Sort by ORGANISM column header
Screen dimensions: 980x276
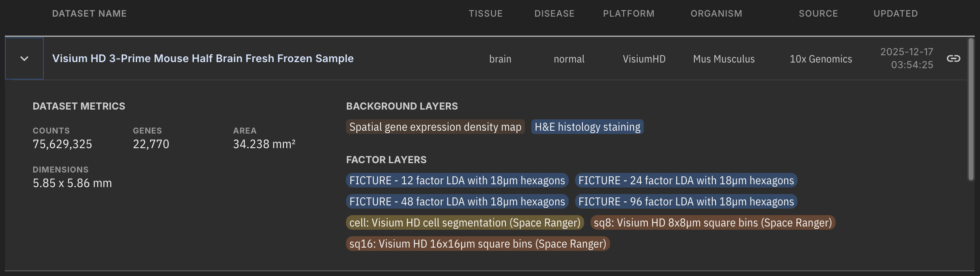pyautogui.click(x=716, y=13)
